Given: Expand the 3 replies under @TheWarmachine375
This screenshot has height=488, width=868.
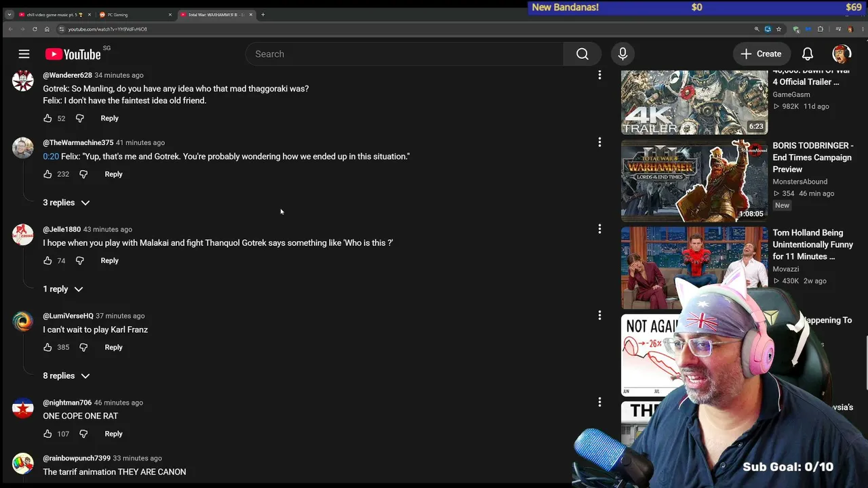Looking at the screenshot, I should click(66, 203).
